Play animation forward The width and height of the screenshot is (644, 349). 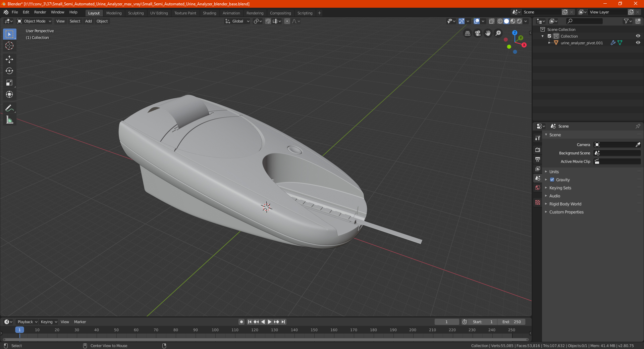270,322
